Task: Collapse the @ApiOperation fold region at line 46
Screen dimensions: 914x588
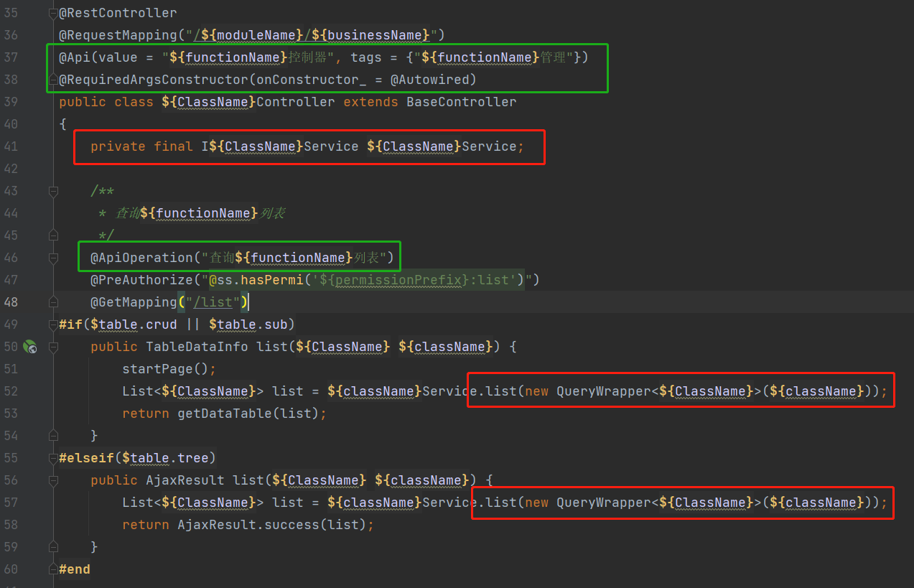Action: coord(52,257)
